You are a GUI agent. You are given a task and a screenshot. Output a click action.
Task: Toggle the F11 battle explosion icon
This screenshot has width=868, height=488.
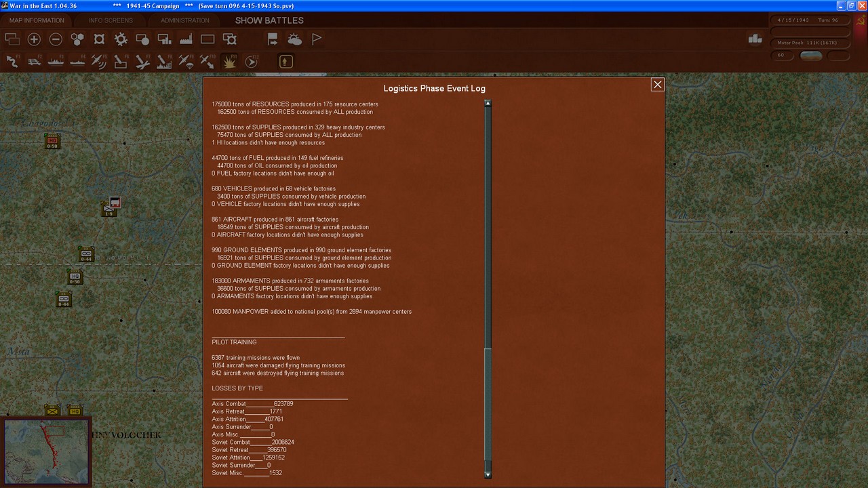(229, 62)
